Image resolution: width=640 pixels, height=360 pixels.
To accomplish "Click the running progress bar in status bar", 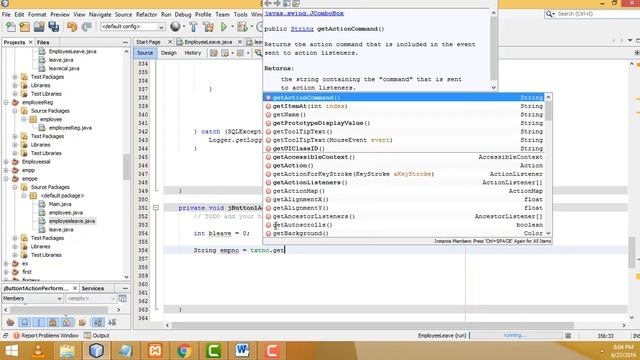I will point(516,335).
